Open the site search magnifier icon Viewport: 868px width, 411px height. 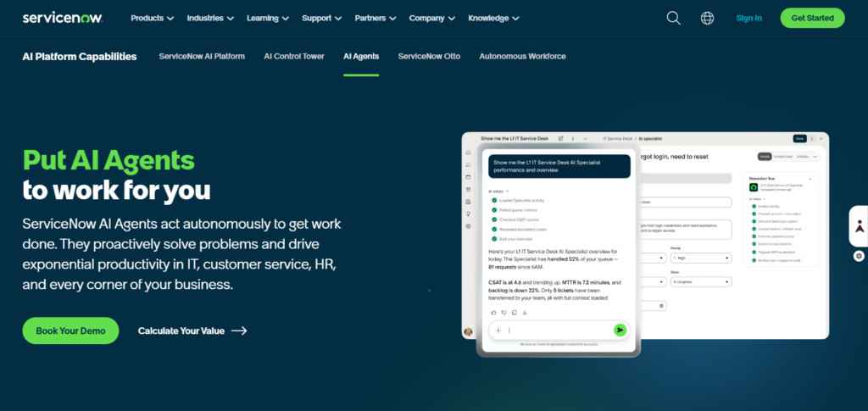click(x=673, y=18)
